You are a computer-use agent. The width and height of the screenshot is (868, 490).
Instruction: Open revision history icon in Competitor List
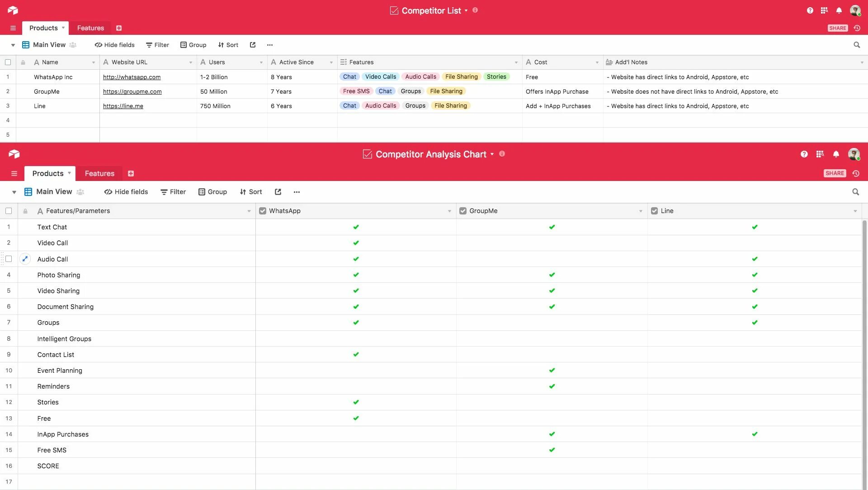coord(857,28)
